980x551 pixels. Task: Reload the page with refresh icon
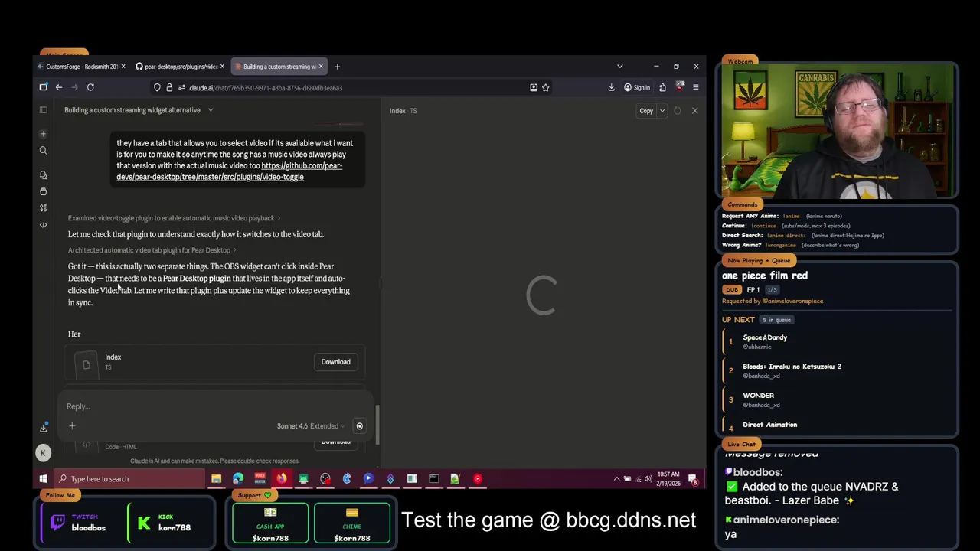coord(90,87)
